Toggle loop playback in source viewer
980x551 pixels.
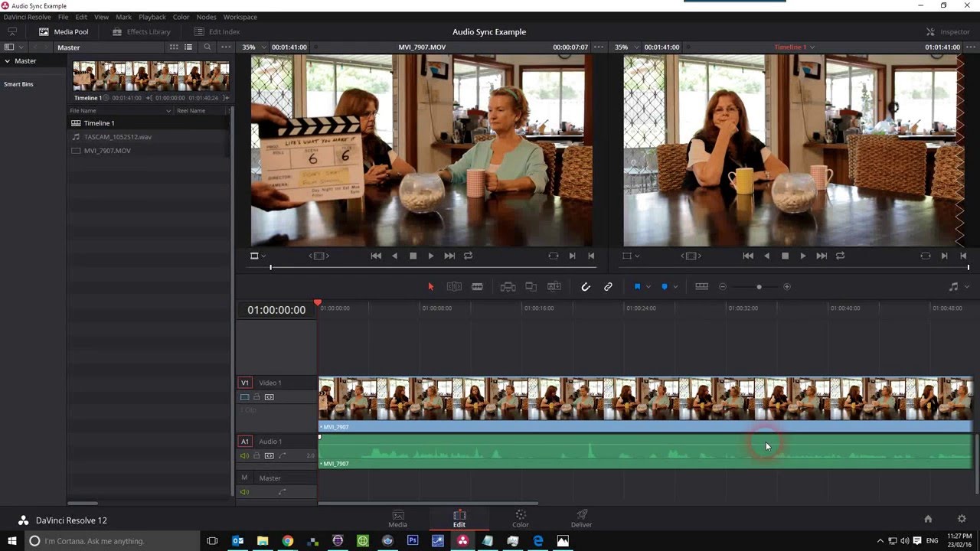point(468,256)
